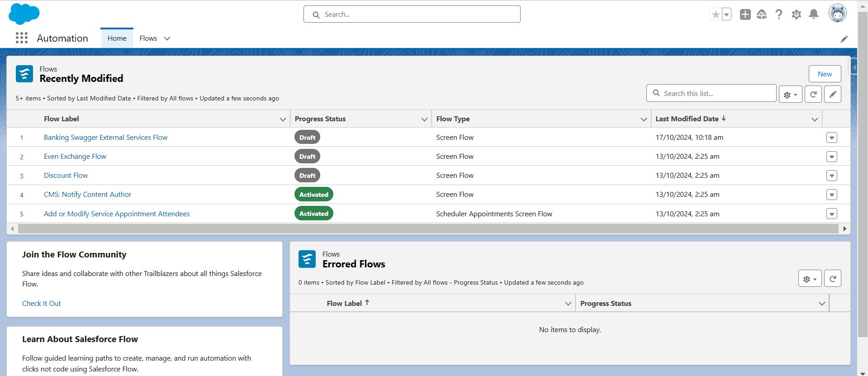Image resolution: width=868 pixels, height=376 pixels.
Task: Open the Flow Type column menu
Action: point(644,119)
